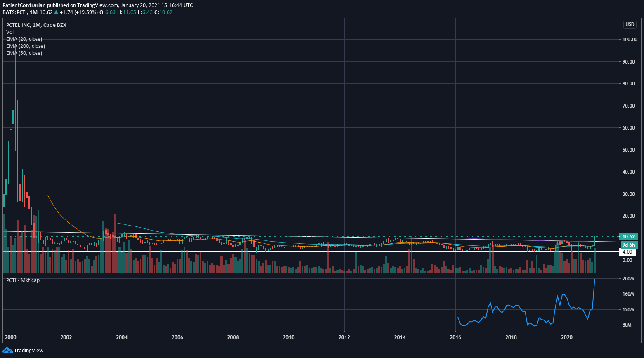Image resolution: width=644 pixels, height=358 pixels.
Task: Click the TradingView logo icon
Action: pyautogui.click(x=7, y=351)
